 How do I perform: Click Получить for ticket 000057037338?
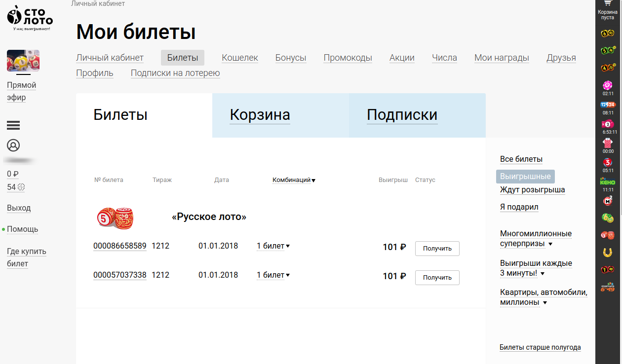coord(437,278)
